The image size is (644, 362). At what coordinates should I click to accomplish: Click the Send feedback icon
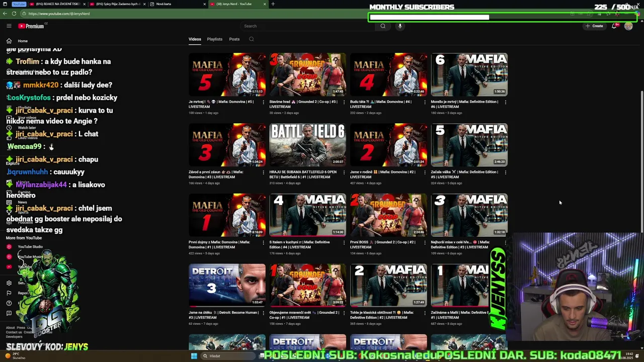[9, 313]
